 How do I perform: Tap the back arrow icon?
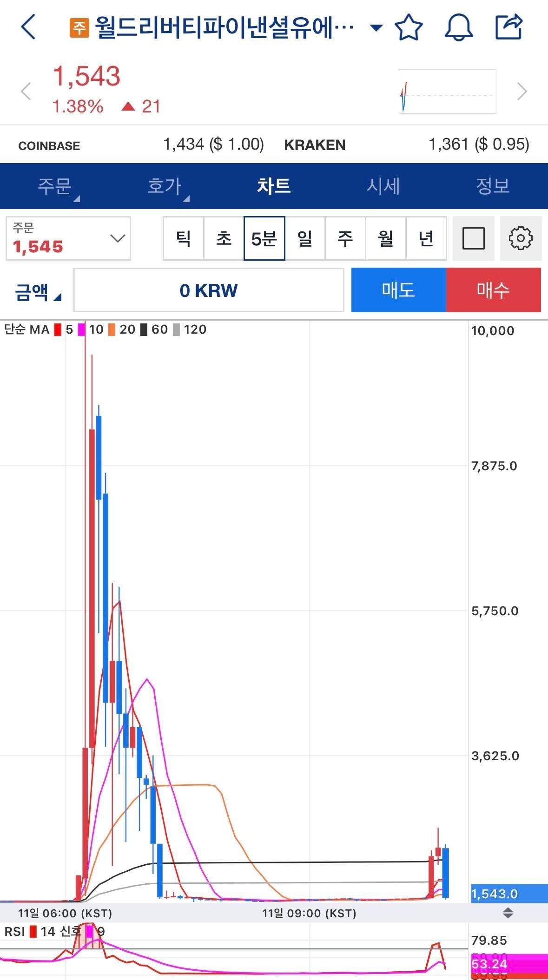coord(29,27)
